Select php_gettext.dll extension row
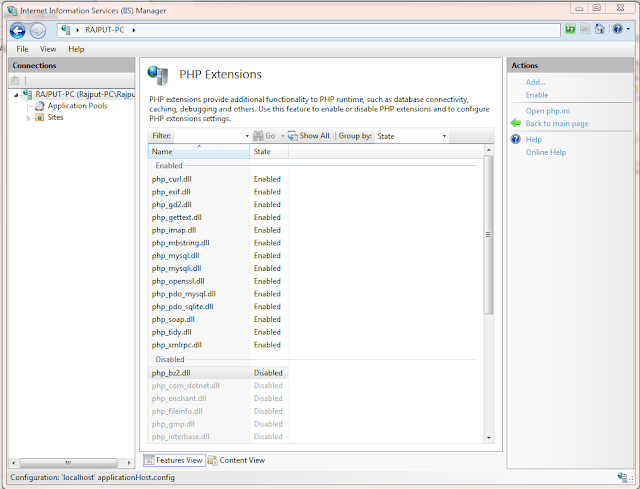 (218, 218)
